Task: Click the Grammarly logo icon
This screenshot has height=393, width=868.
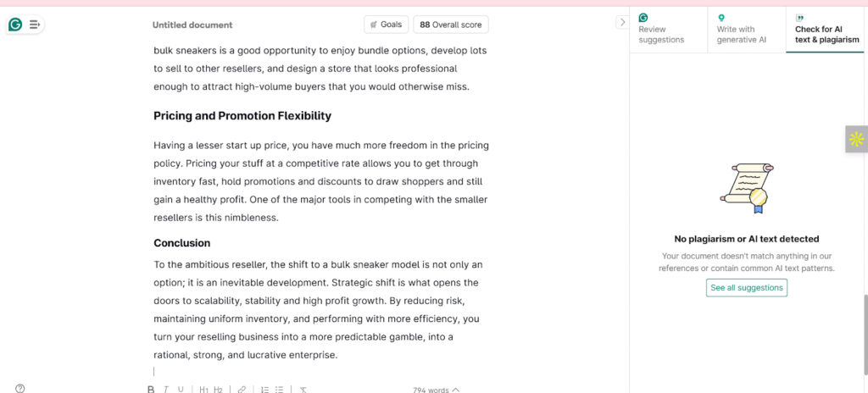Action: [x=15, y=25]
